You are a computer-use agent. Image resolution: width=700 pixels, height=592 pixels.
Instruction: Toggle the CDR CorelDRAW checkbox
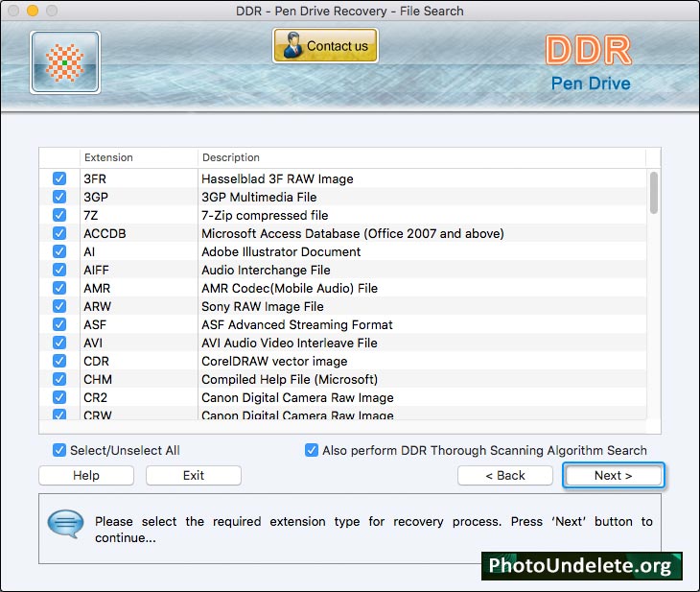[59, 361]
